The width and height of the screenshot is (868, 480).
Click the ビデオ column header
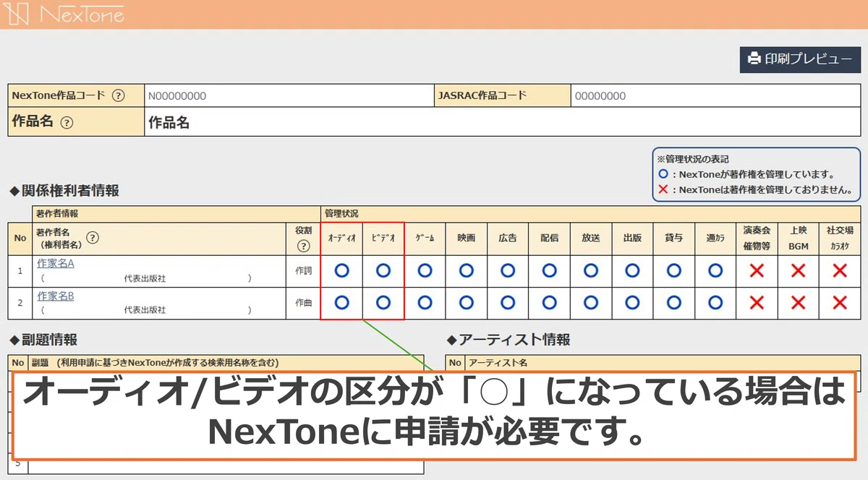[383, 238]
